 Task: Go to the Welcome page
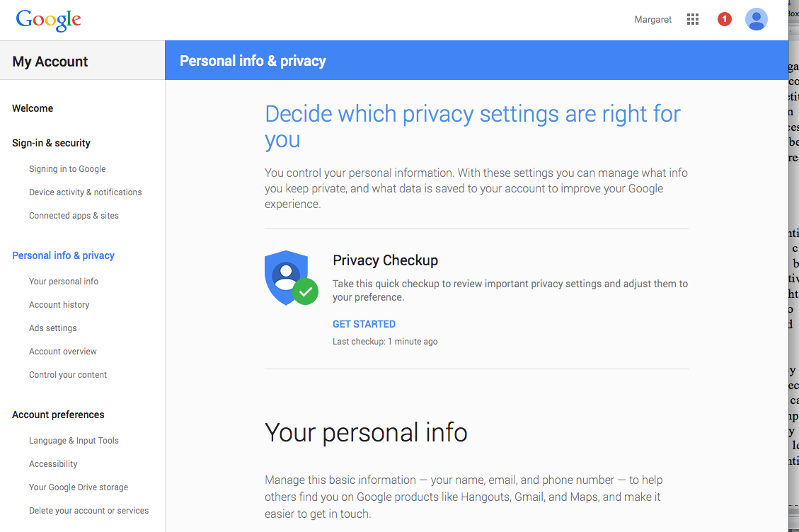point(33,108)
